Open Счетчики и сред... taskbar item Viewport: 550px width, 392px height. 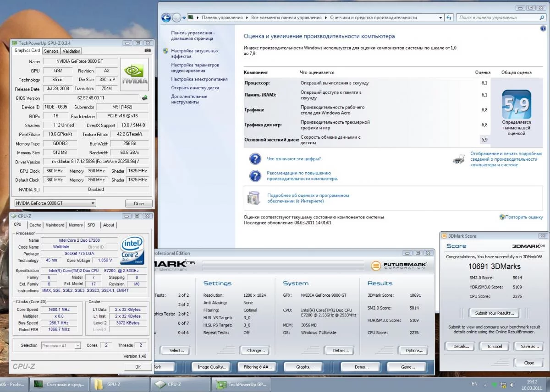coord(58,385)
